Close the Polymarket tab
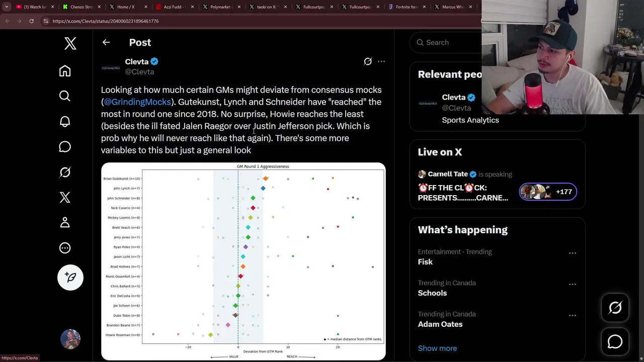Image resolution: width=644 pixels, height=362 pixels. click(238, 7)
